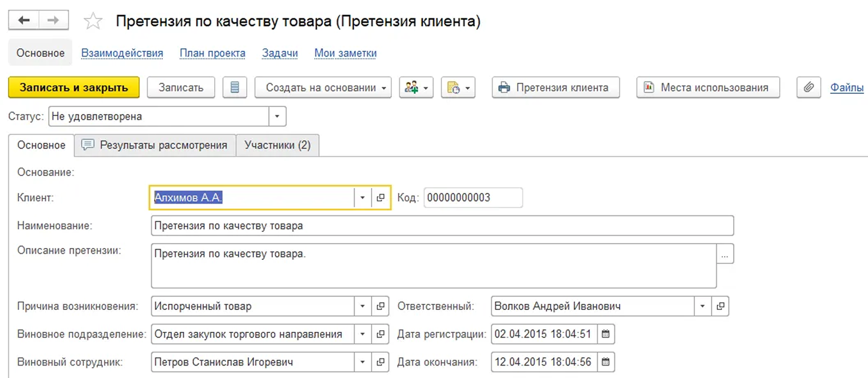This screenshot has width=868, height=378.
Task: Open the Файлы link
Action: pos(847,88)
